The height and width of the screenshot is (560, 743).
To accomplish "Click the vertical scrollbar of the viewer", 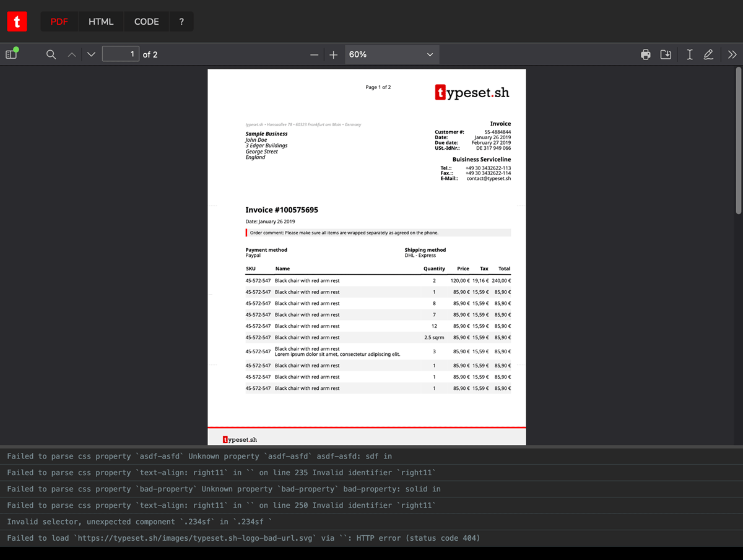I will click(x=738, y=142).
